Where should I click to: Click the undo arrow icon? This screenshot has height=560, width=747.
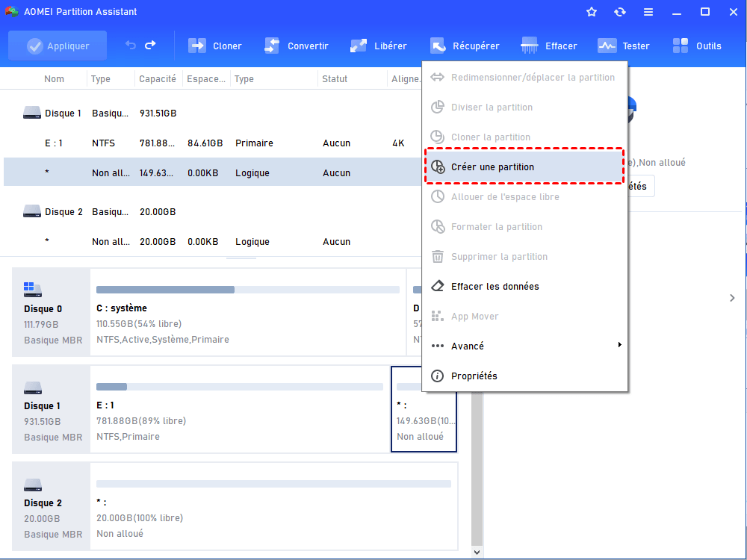(x=131, y=46)
